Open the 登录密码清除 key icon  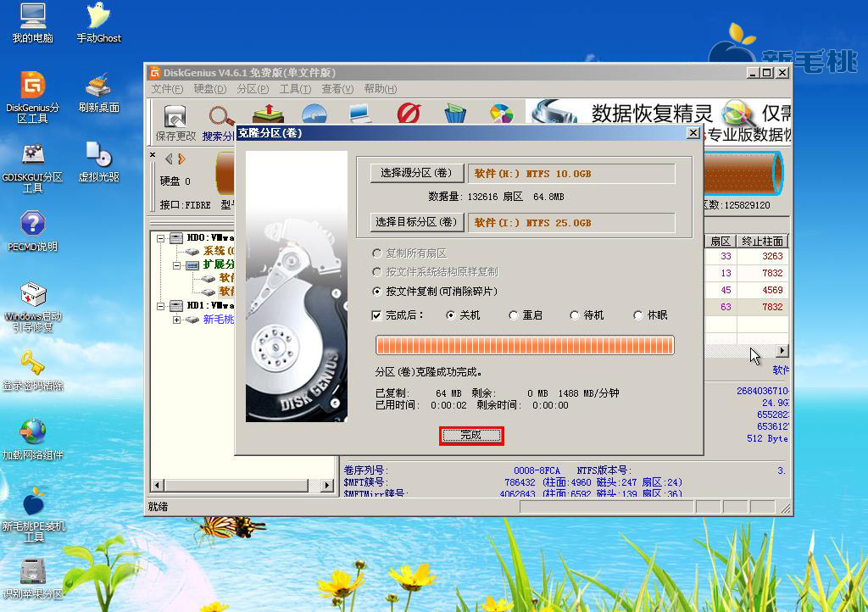33,370
